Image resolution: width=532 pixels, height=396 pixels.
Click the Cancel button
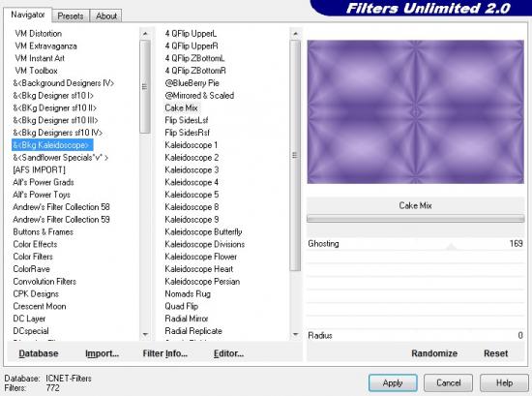point(448,382)
